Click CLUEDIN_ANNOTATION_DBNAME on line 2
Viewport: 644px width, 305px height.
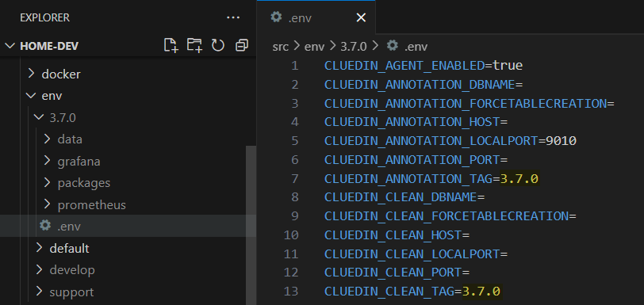[420, 85]
